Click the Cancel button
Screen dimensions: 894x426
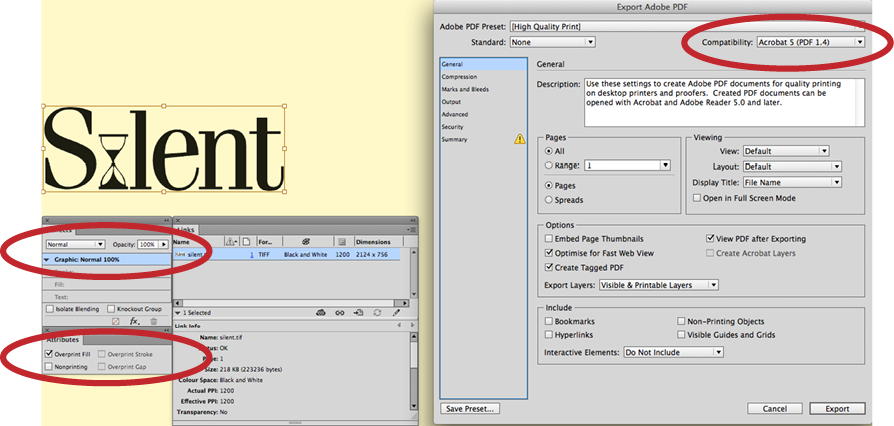point(775,409)
